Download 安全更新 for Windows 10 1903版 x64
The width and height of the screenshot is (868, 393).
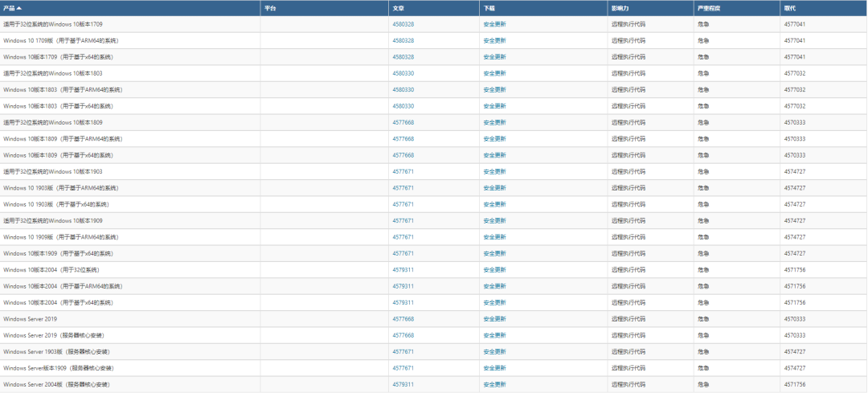coord(494,204)
